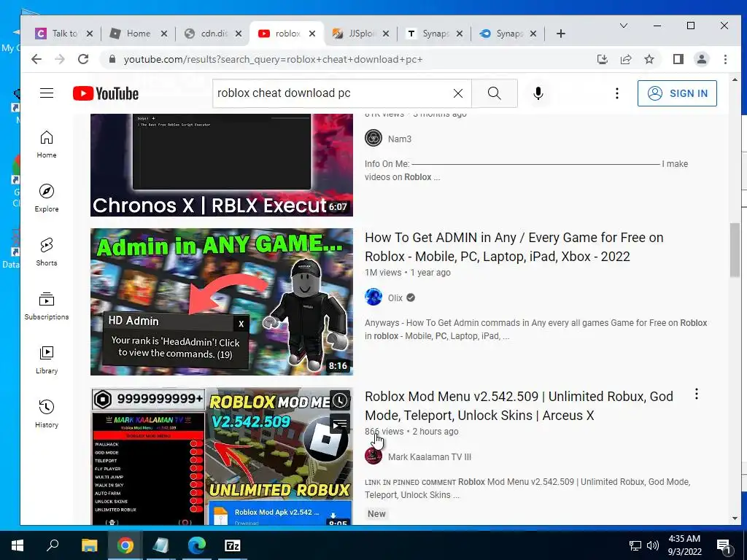Open the YouTube guide hamburger menu

[x=47, y=93]
